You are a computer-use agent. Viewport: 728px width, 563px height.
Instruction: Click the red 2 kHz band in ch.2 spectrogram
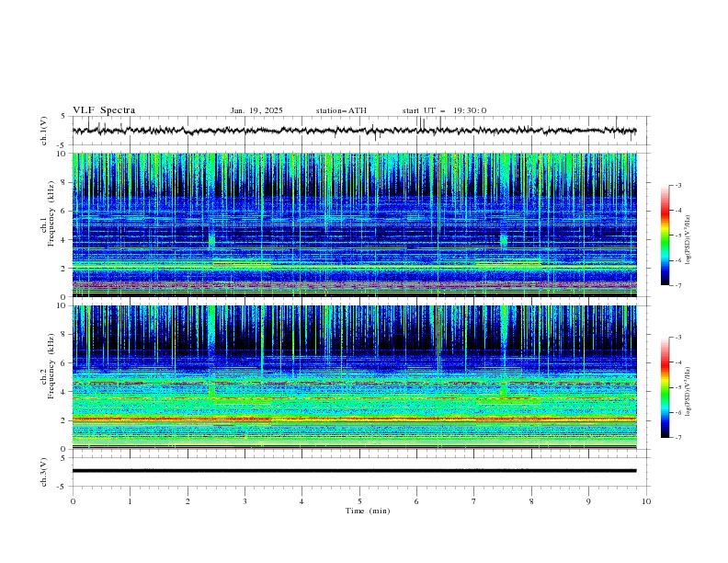point(354,419)
